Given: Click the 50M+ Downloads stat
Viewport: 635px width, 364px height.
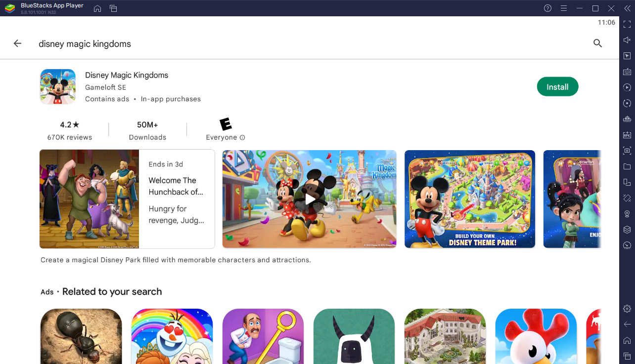Looking at the screenshot, I should 147,130.
